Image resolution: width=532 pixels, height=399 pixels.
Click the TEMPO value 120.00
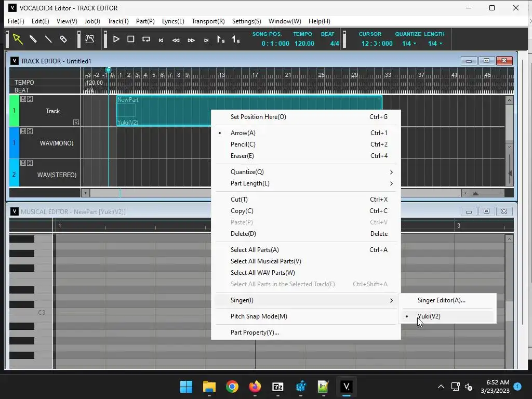pyautogui.click(x=304, y=44)
